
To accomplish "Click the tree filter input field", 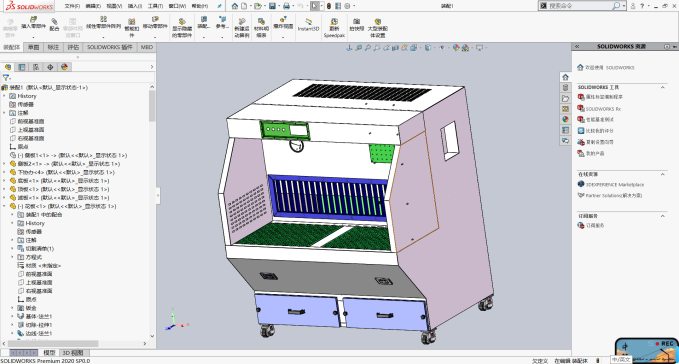I will point(82,78).
